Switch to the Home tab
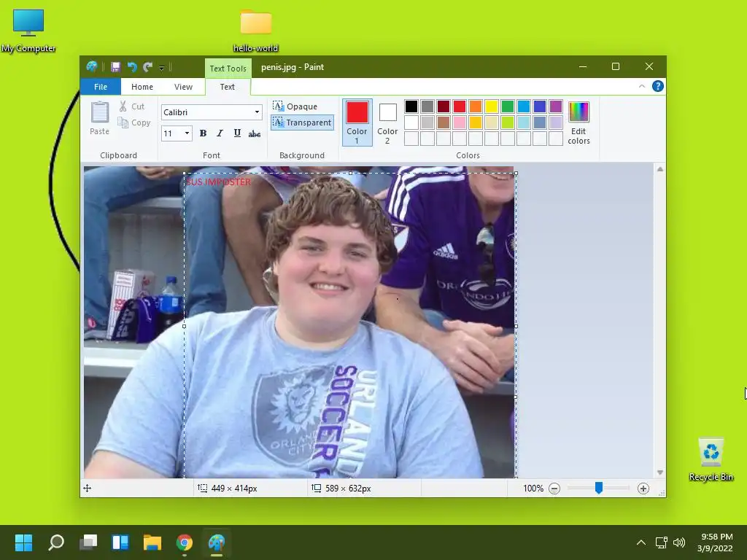The image size is (747, 560). [142, 87]
